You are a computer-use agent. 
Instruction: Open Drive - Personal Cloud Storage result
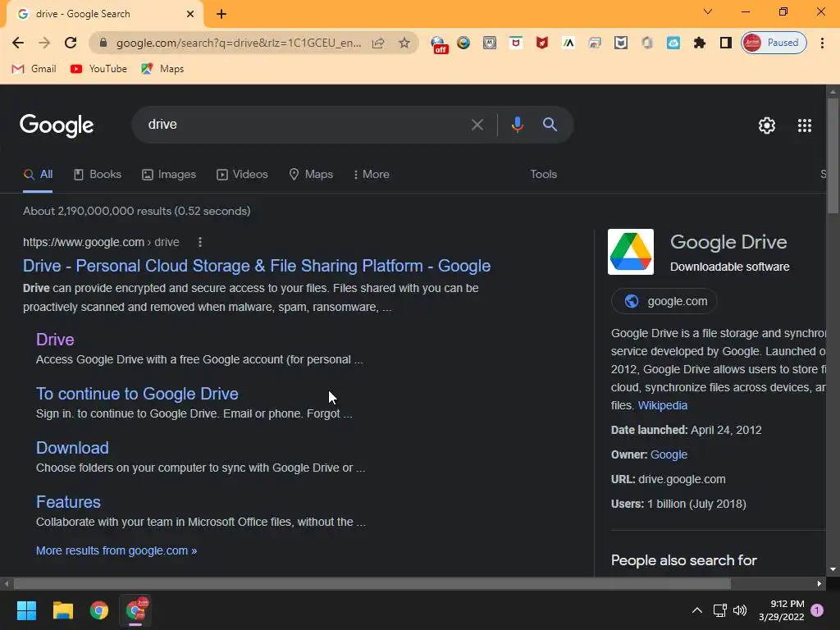tap(257, 266)
